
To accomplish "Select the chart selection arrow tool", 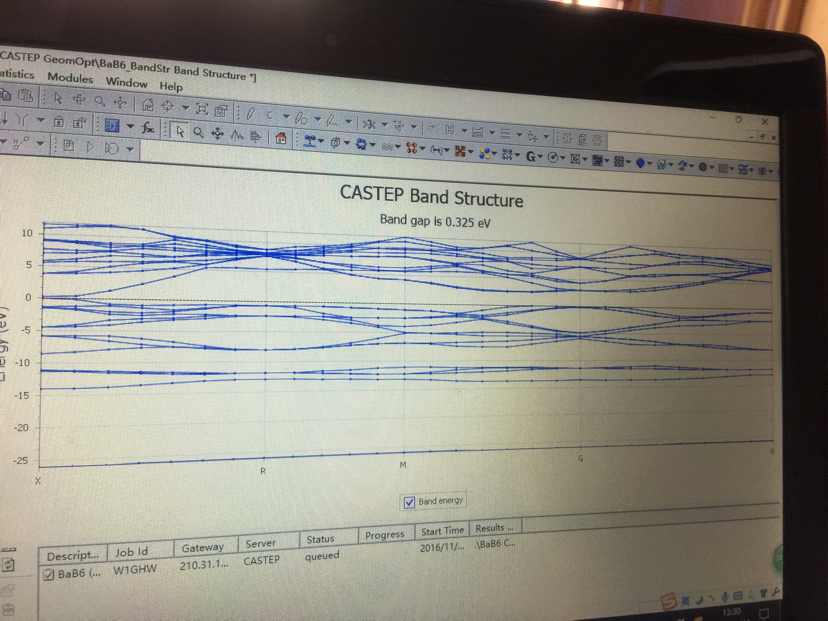I will point(180,130).
